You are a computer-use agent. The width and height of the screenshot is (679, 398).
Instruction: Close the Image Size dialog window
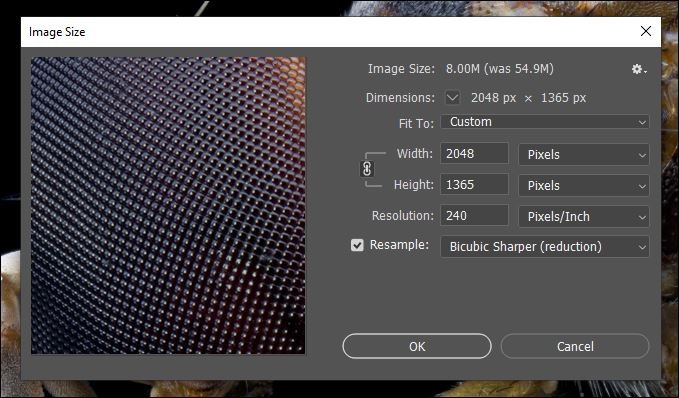[x=646, y=31]
